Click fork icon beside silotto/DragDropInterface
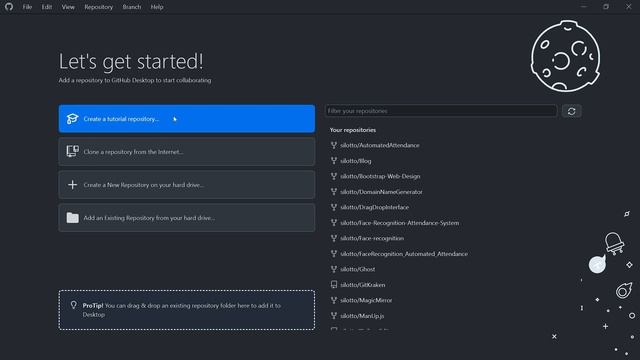Screen dimensions: 640x360 pos(333,207)
